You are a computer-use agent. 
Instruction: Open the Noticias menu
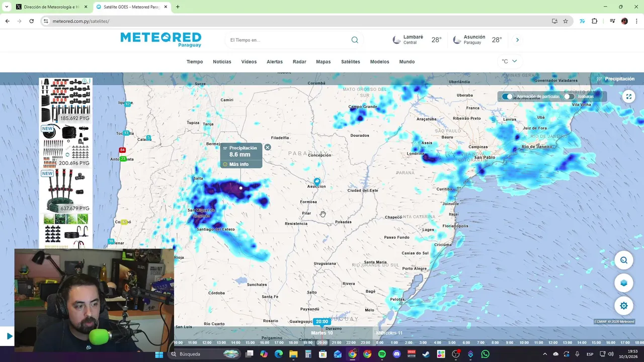[222, 62]
